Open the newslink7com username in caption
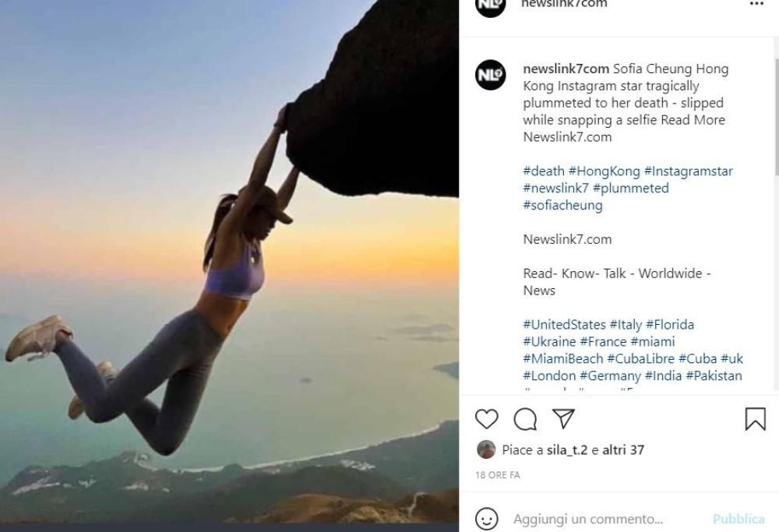Viewport: 779px width, 532px height. click(566, 69)
